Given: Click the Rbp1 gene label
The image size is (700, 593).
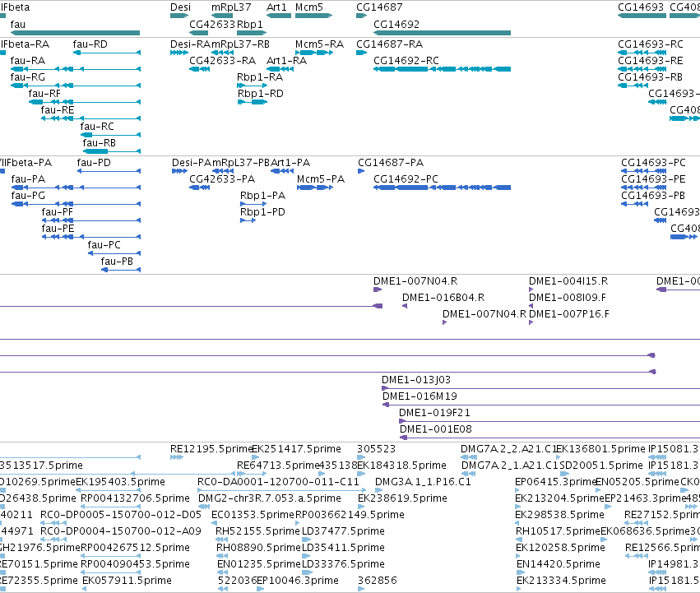Looking at the screenshot, I should 250,24.
